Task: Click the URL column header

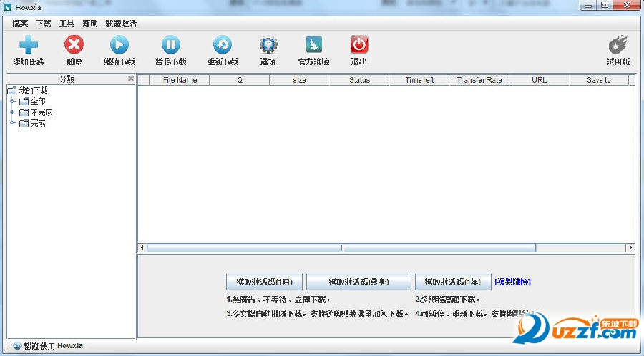Action: pos(539,80)
